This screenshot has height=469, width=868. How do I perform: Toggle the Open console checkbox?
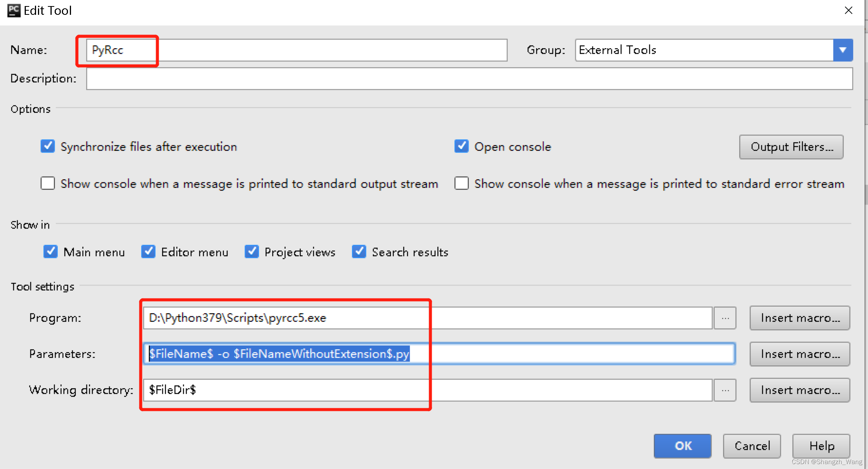click(x=461, y=146)
